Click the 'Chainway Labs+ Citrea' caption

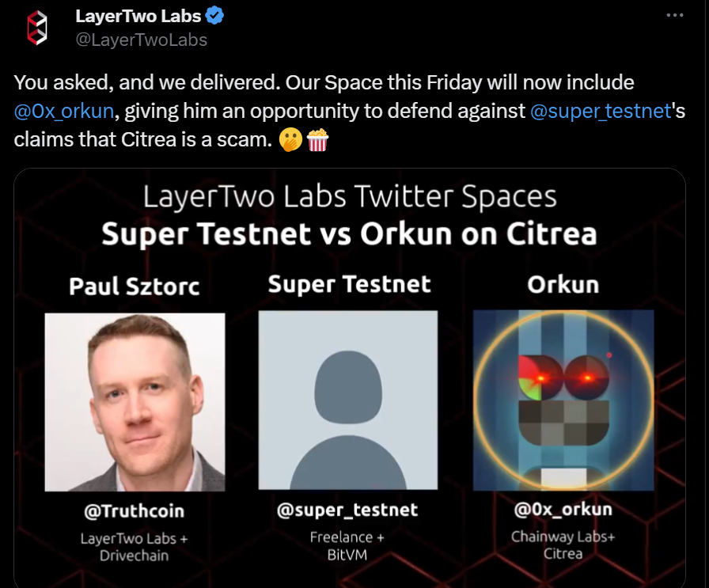click(x=563, y=545)
